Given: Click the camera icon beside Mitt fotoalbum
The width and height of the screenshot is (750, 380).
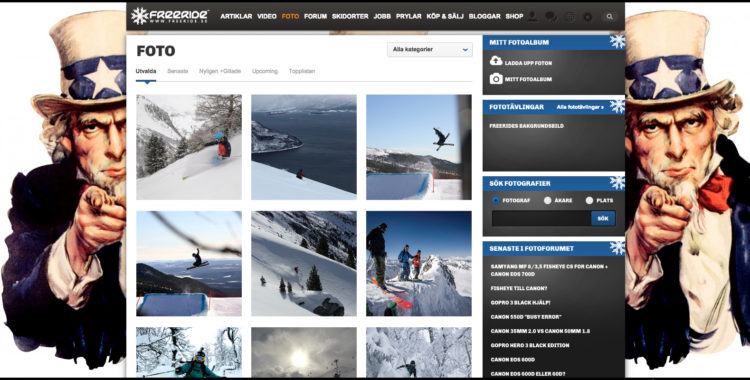Looking at the screenshot, I should 496,78.
